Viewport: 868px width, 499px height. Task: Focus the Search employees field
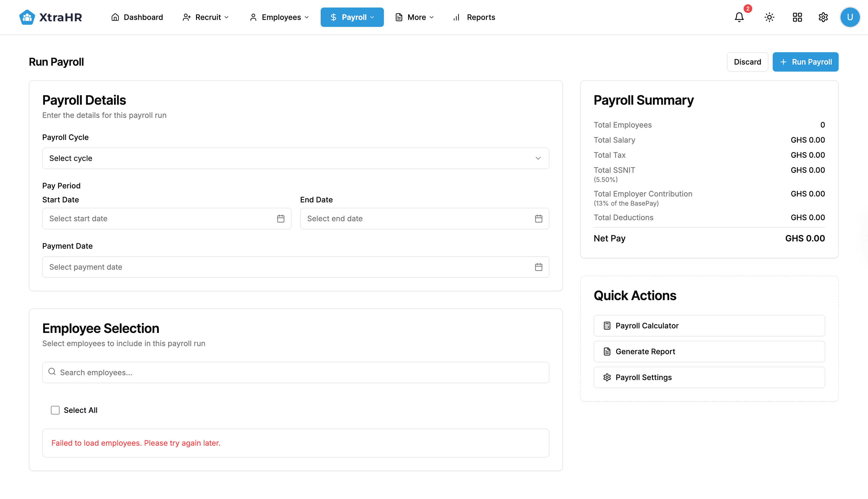[296, 372]
